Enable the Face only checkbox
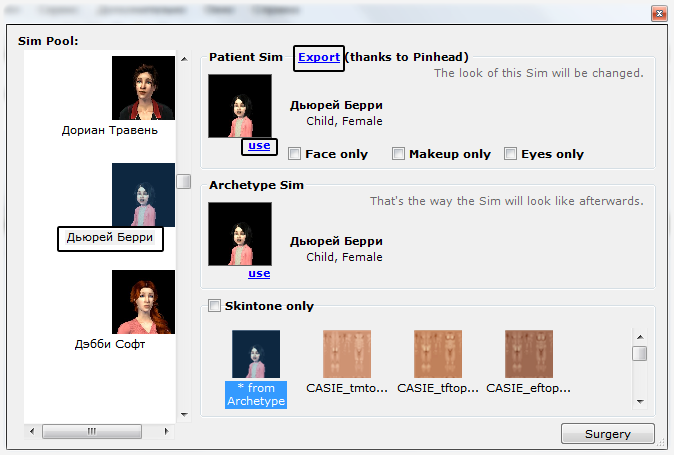The width and height of the screenshot is (674, 455). tap(294, 154)
